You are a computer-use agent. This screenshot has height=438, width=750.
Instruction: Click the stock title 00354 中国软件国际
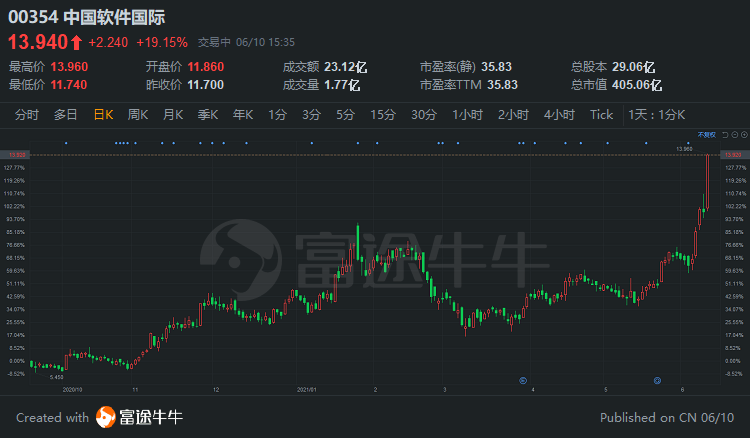(87, 17)
